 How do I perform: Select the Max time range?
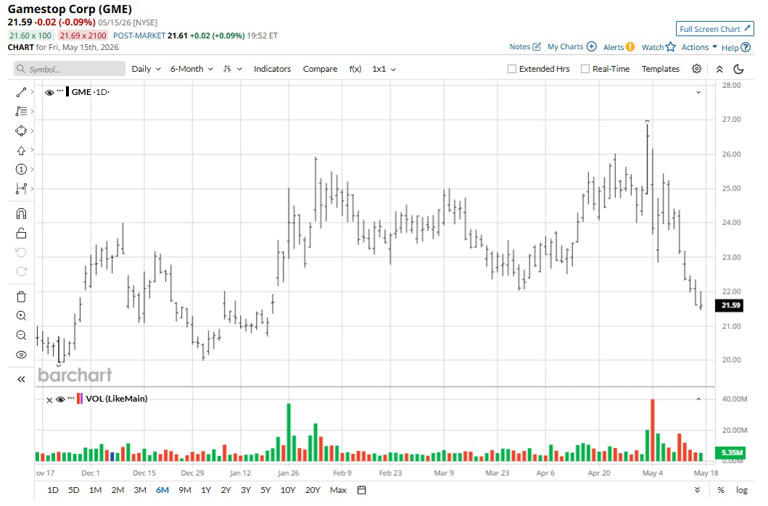coord(338,490)
